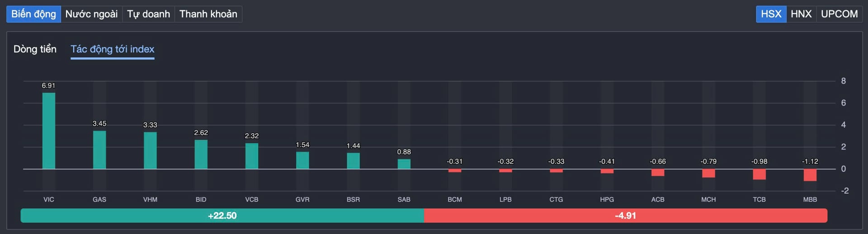Image resolution: width=868 pixels, height=234 pixels.
Task: Click the red MBB negative bar
Action: 810,175
